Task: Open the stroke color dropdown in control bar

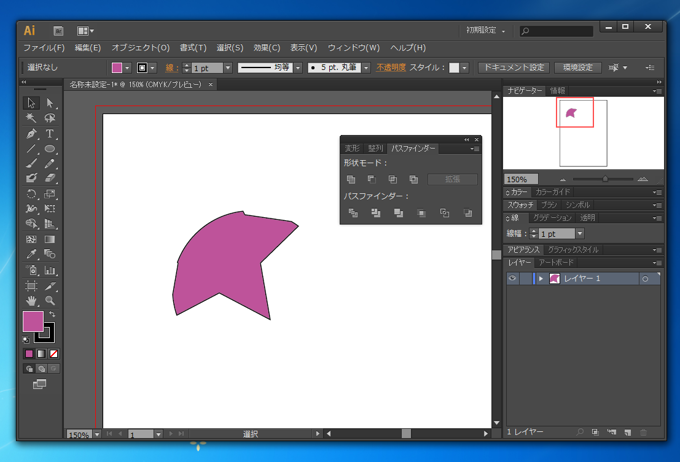Action: [153, 68]
